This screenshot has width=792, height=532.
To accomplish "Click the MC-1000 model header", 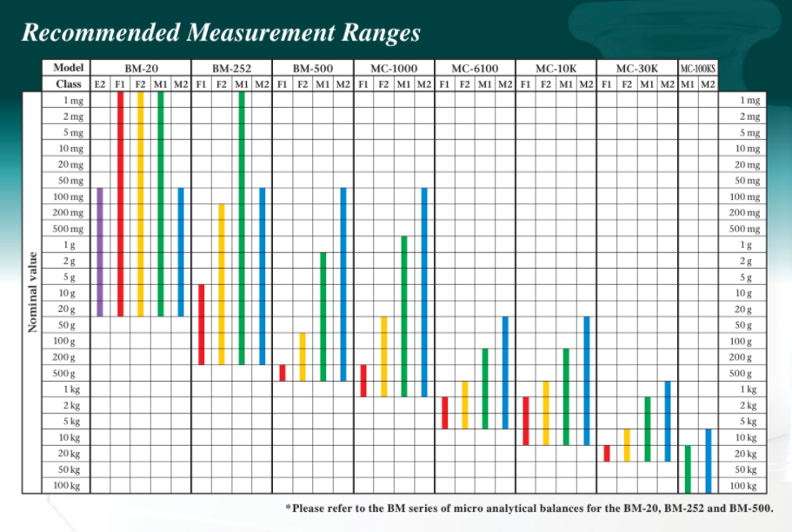I will point(394,68).
